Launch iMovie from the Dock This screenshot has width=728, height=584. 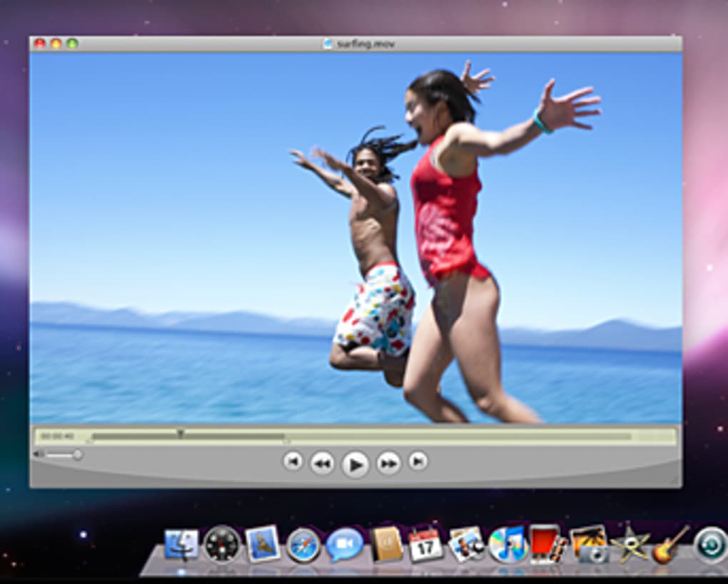point(630,543)
